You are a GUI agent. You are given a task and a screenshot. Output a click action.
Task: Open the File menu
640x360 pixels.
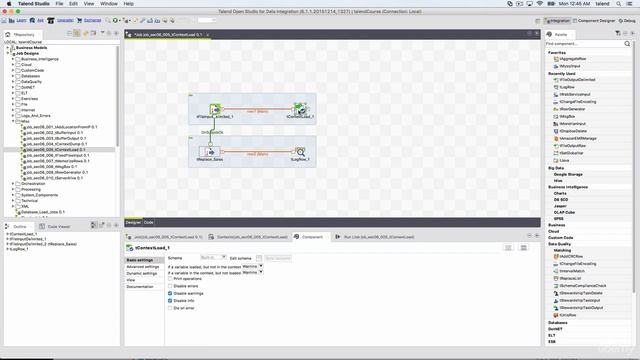pyautogui.click(x=59, y=4)
